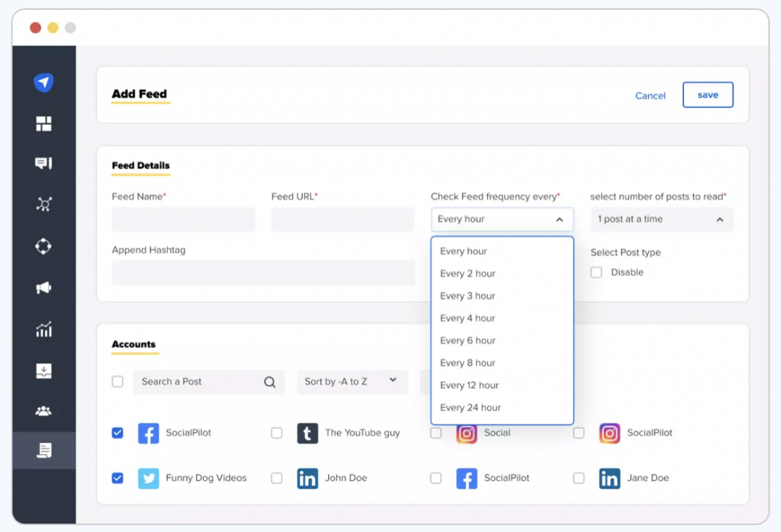The height and width of the screenshot is (532, 781).
Task: Open the inbox messages icon in sidebar
Action: click(43, 163)
